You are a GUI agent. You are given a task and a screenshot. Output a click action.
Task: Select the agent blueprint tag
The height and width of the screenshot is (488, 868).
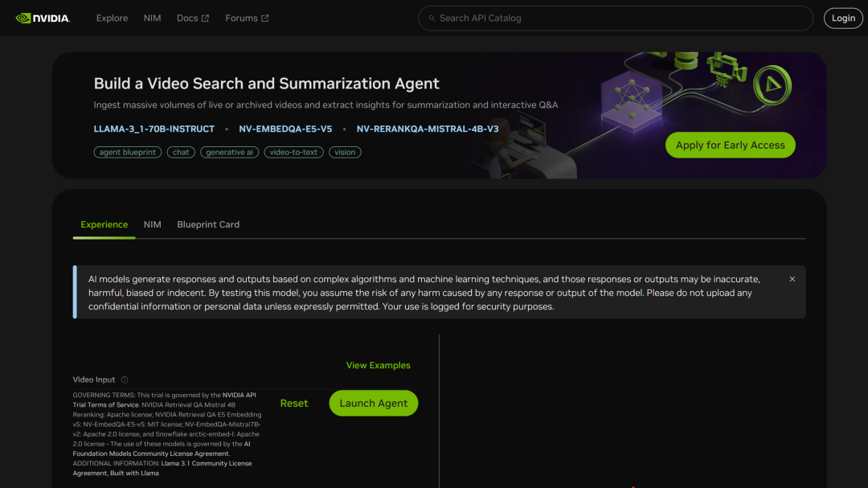127,152
